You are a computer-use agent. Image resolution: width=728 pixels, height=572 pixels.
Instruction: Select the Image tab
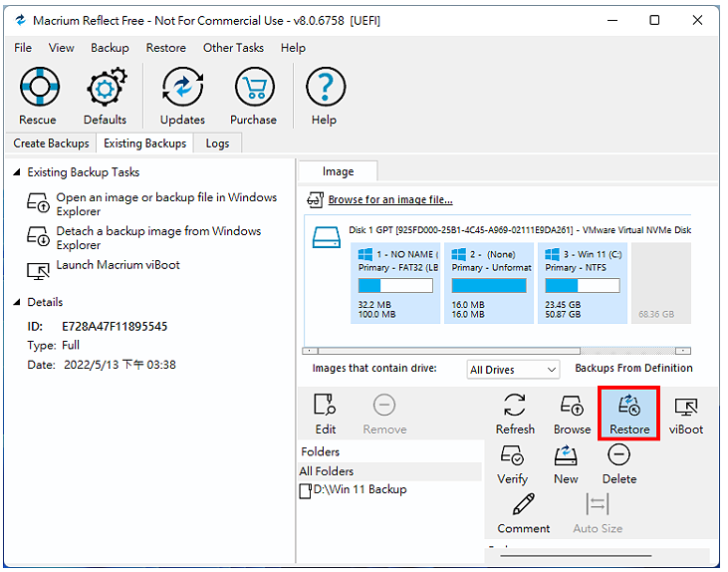point(338,172)
